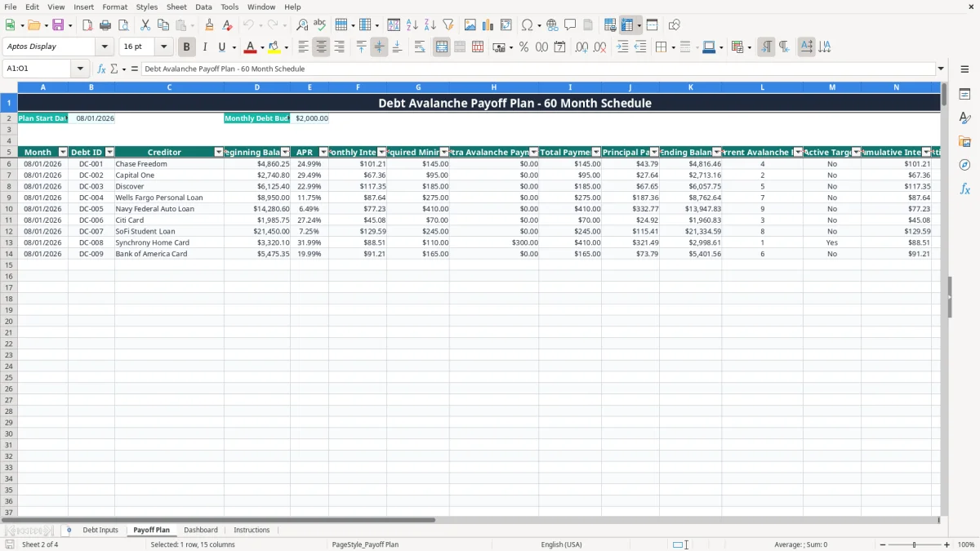Click the Save document icon
The width and height of the screenshot is (980, 551).
(x=58, y=25)
